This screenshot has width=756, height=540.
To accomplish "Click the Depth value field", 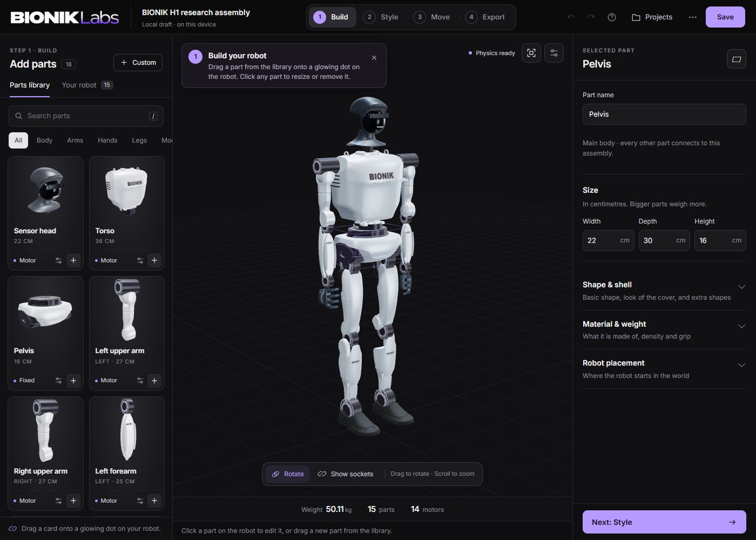I will click(664, 240).
